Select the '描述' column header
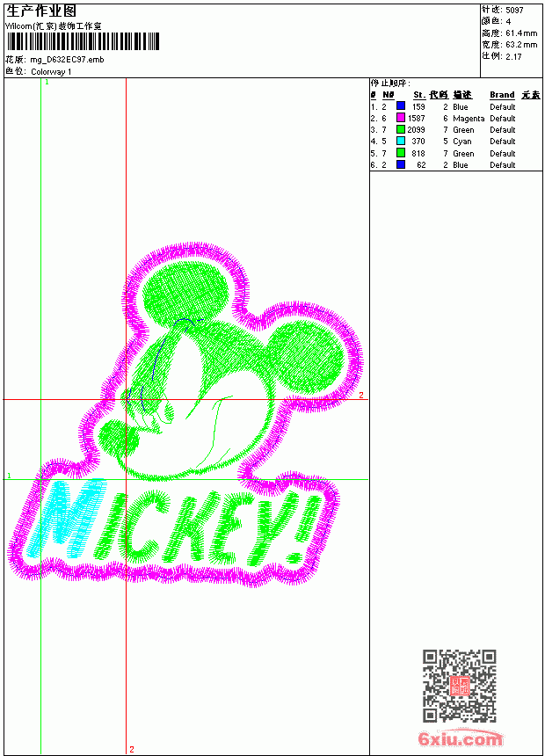The image size is (545, 756). (x=462, y=95)
